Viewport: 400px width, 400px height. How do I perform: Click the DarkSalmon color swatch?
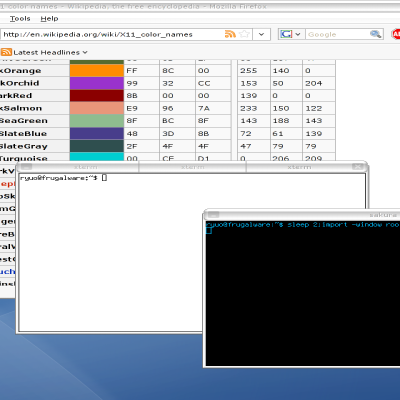[x=97, y=108]
